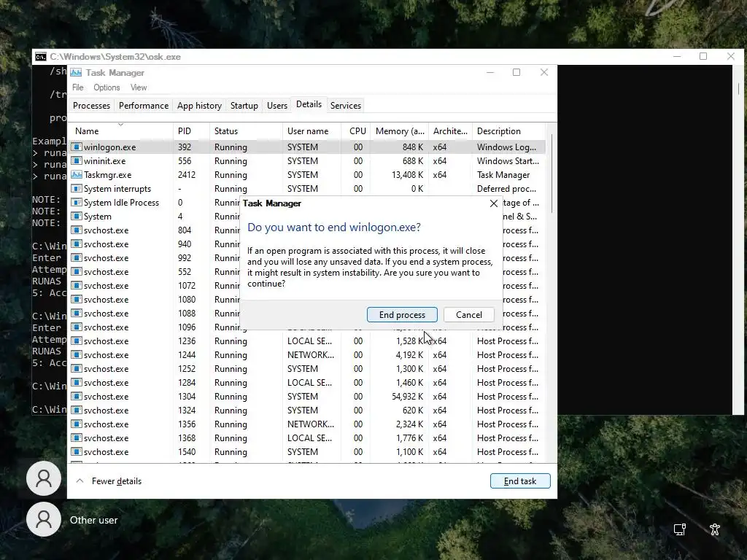Click the icon of svchost.exe PID 1304
747x560 pixels.
point(76,396)
